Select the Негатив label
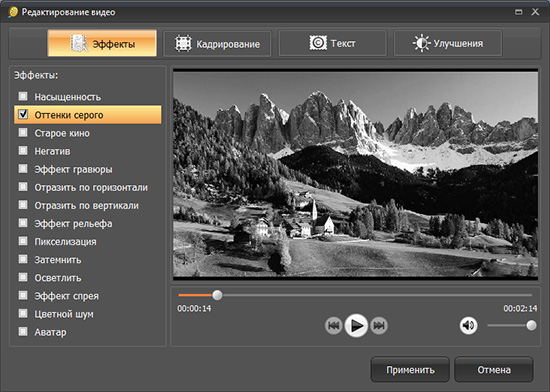The width and height of the screenshot is (550, 392). [x=52, y=151]
